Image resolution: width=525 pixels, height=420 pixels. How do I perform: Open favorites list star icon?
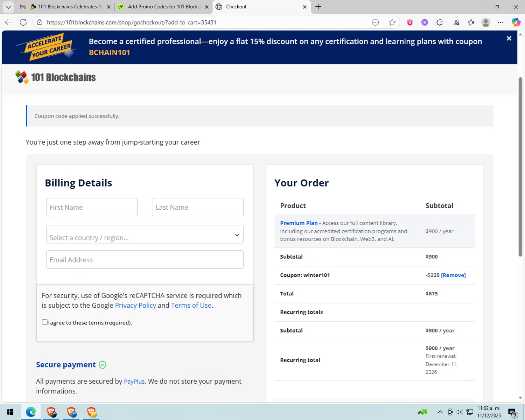(x=471, y=22)
